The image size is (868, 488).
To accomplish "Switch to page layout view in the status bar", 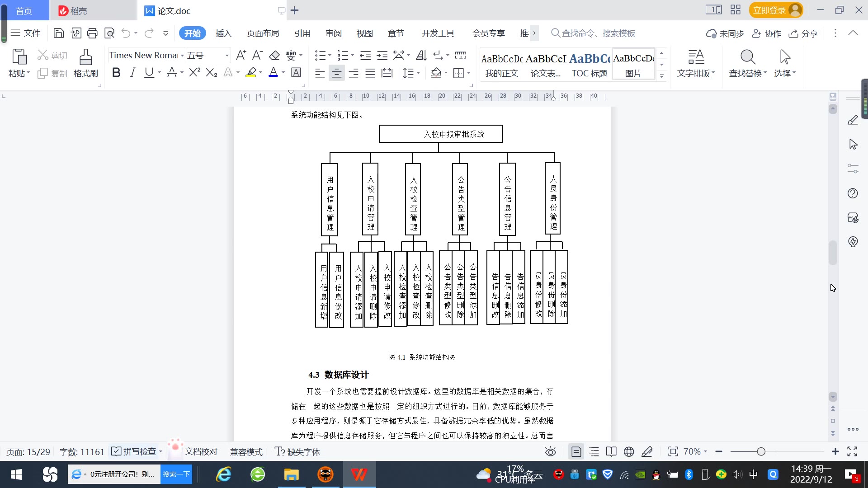I will pyautogui.click(x=576, y=451).
